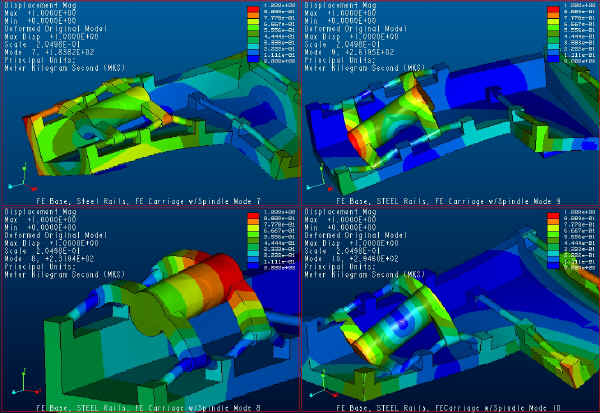Viewport: 600px width, 413px height.
Task: Click 'Min +0.0000E+00' in the Mode 7 view
Action: point(40,21)
